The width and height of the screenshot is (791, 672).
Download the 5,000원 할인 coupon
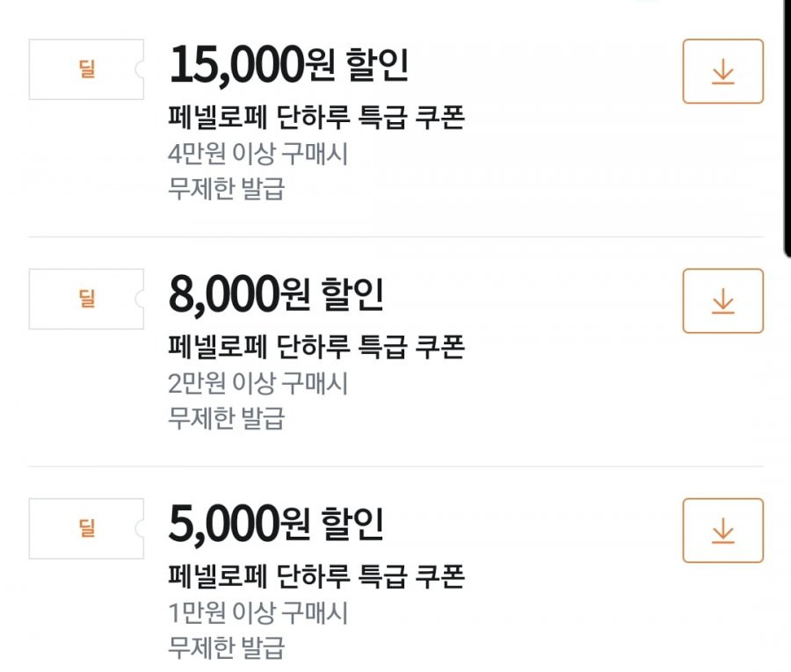point(723,531)
